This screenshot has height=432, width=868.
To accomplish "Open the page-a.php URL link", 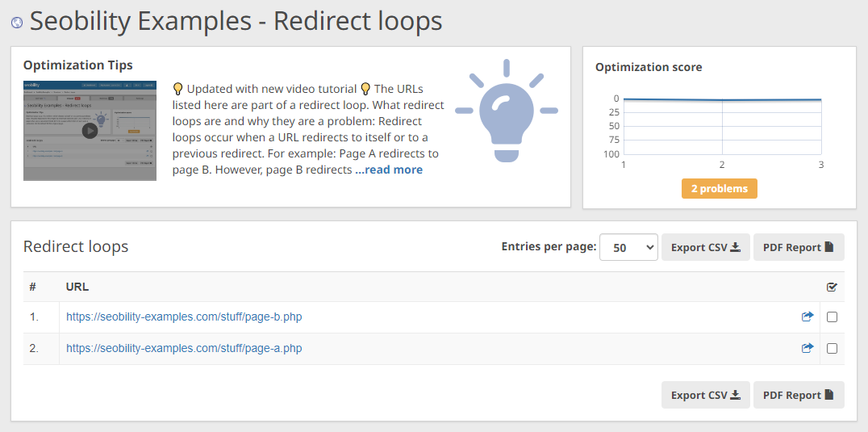I will (184, 348).
